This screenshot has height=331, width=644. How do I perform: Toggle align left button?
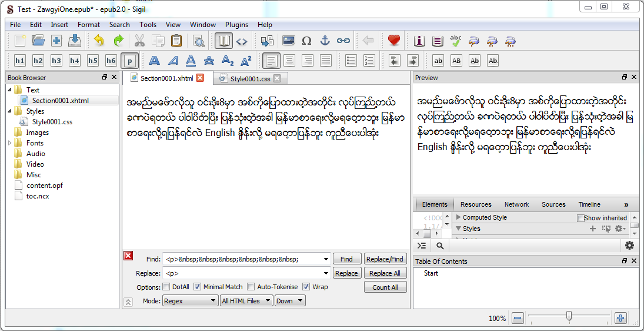pyautogui.click(x=271, y=61)
